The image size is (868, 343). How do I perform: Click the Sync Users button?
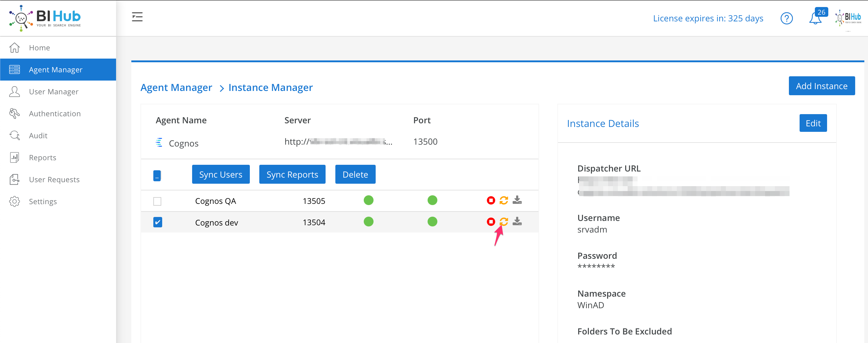point(221,174)
